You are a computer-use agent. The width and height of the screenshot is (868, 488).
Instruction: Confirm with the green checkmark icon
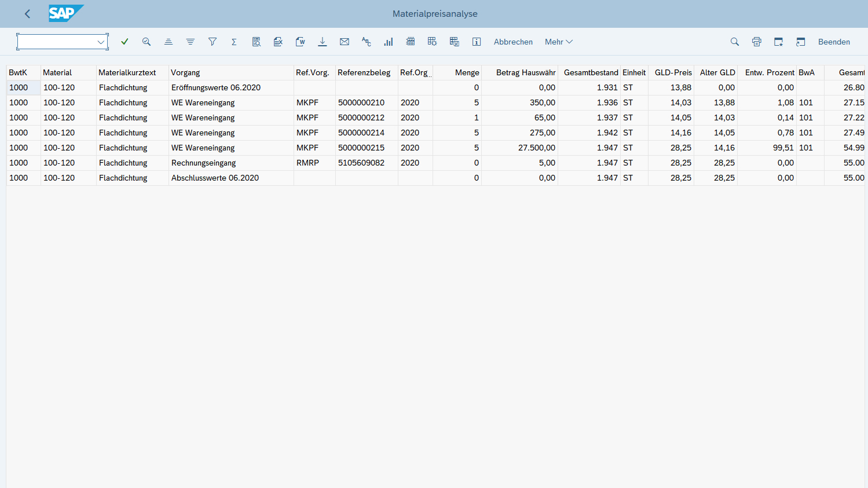(x=124, y=42)
